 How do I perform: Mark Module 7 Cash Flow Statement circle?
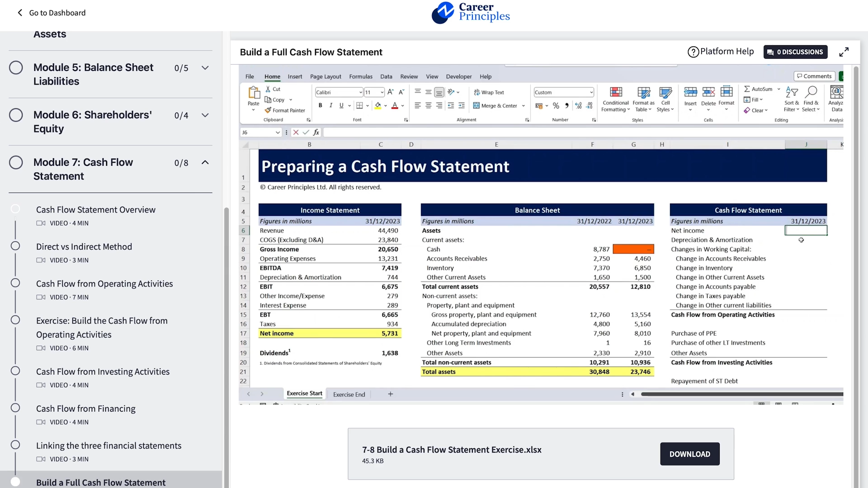click(16, 163)
